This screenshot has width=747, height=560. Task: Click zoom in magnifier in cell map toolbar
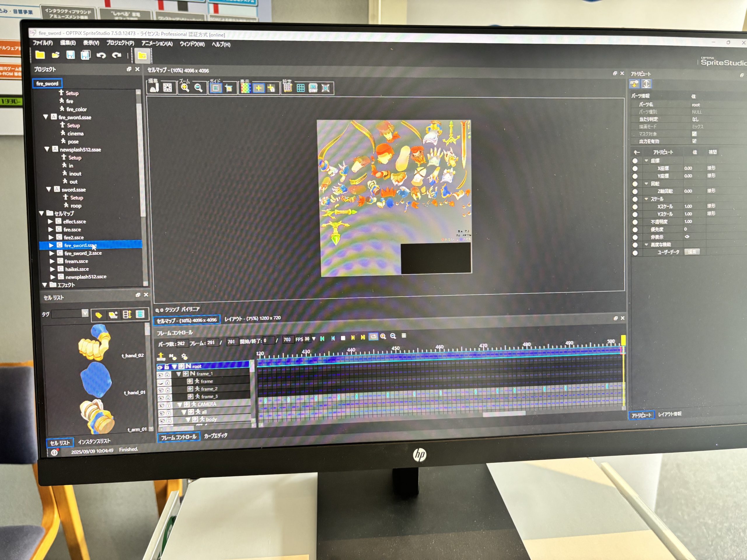(185, 88)
